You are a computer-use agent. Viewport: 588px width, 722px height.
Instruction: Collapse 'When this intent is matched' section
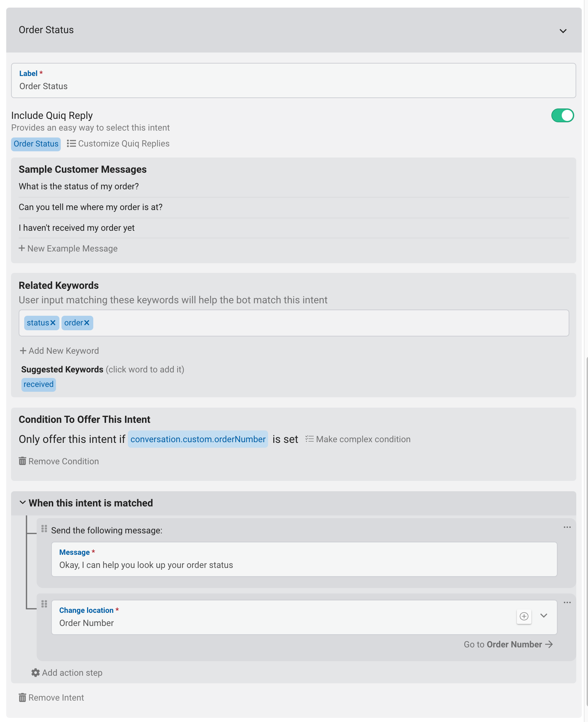[x=22, y=503]
